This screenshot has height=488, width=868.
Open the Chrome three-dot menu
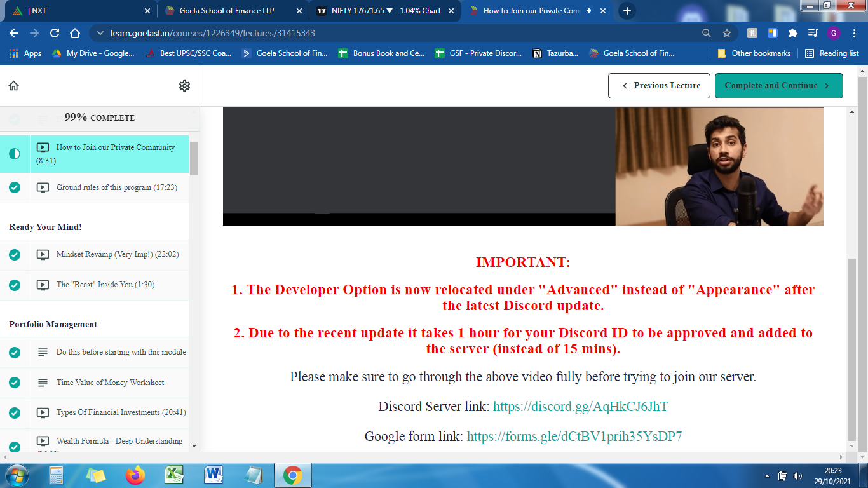tap(853, 33)
